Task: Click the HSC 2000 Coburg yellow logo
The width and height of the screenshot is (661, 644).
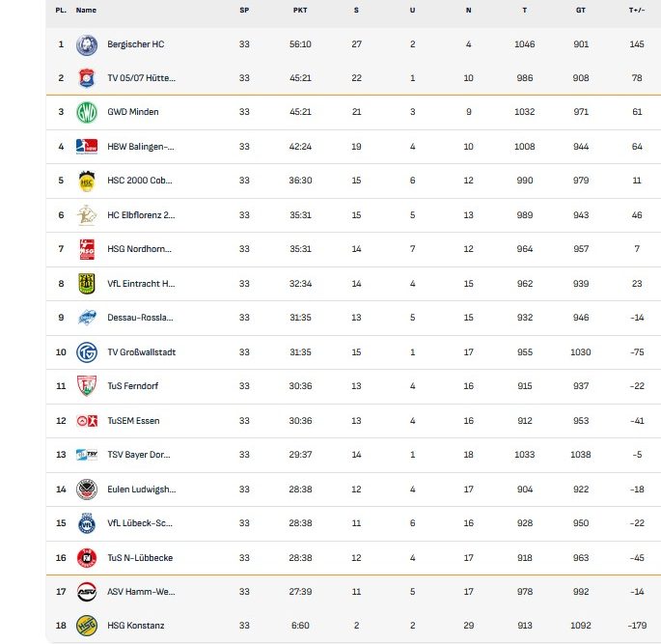Action: (x=87, y=181)
